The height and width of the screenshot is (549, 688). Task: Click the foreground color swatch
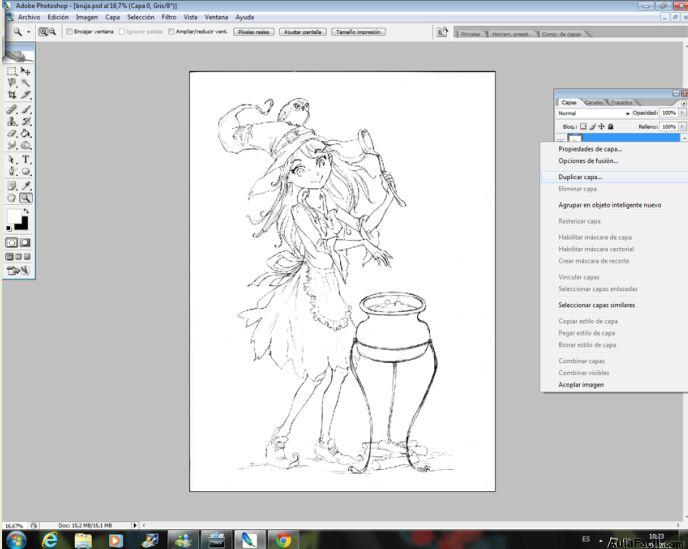click(x=14, y=216)
